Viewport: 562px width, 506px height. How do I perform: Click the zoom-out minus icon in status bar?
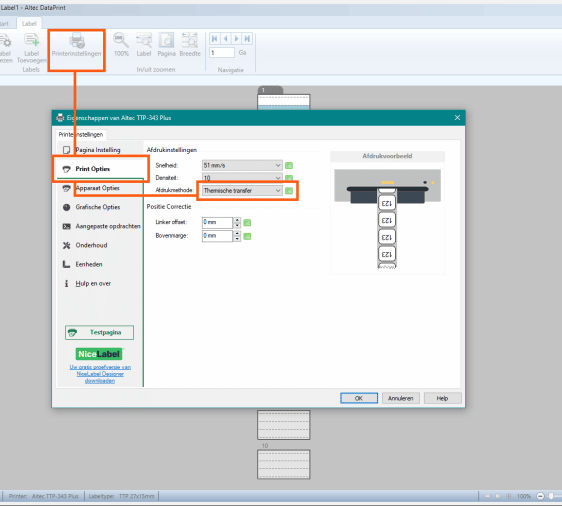coord(540,496)
